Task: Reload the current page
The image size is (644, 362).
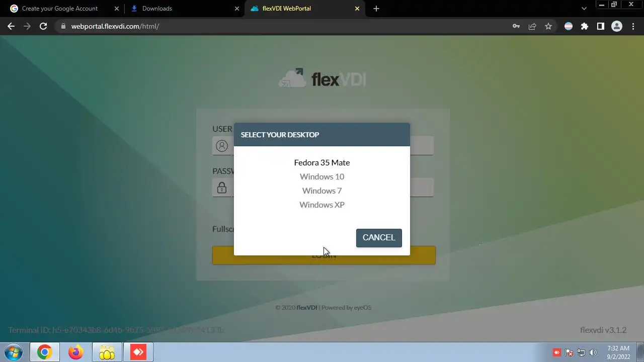Action: pos(43,26)
